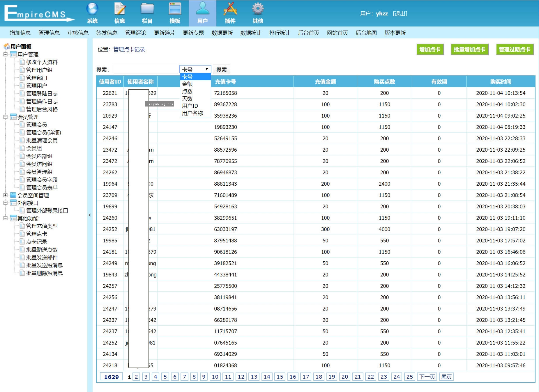Click the 批量增加点卡 button
The image size is (539, 392).
(469, 49)
